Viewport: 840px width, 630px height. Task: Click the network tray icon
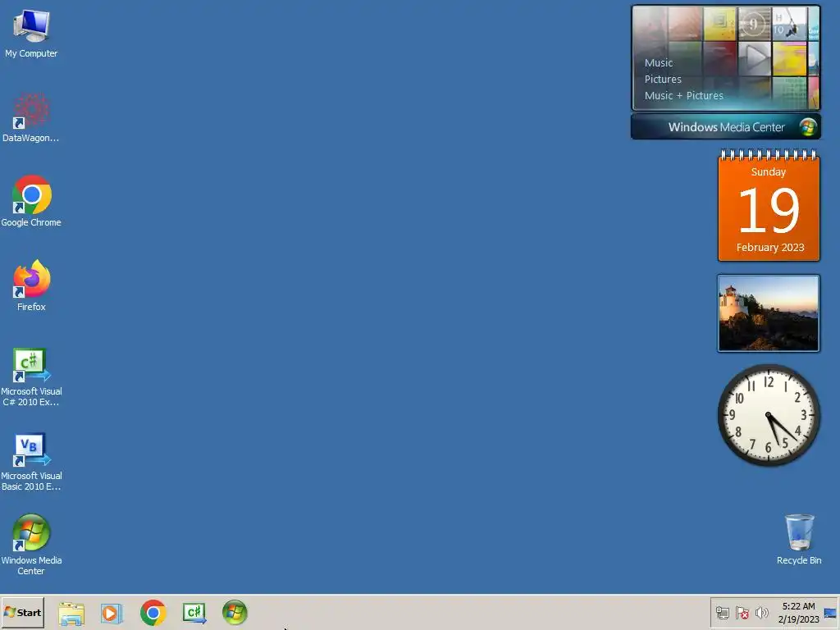pos(722,613)
